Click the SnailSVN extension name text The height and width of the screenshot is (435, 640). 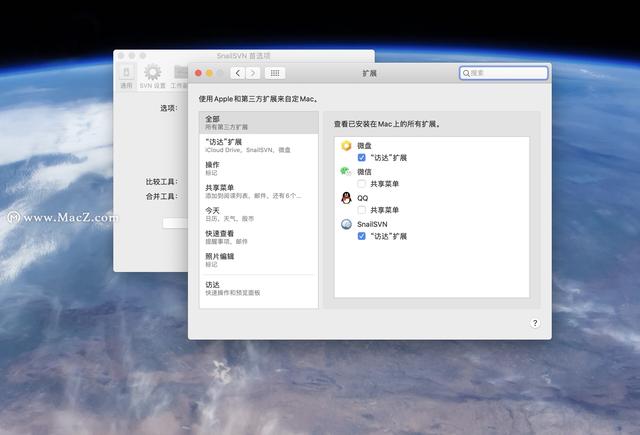pyautogui.click(x=372, y=224)
